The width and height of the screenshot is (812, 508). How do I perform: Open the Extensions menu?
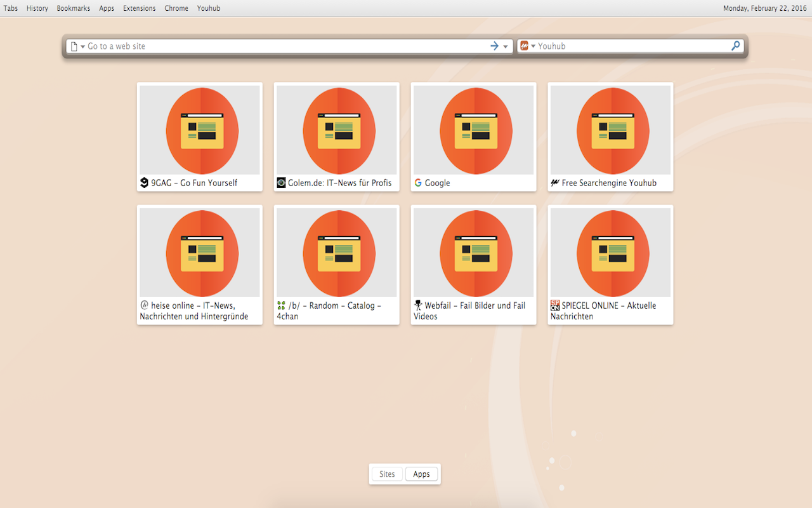[140, 8]
